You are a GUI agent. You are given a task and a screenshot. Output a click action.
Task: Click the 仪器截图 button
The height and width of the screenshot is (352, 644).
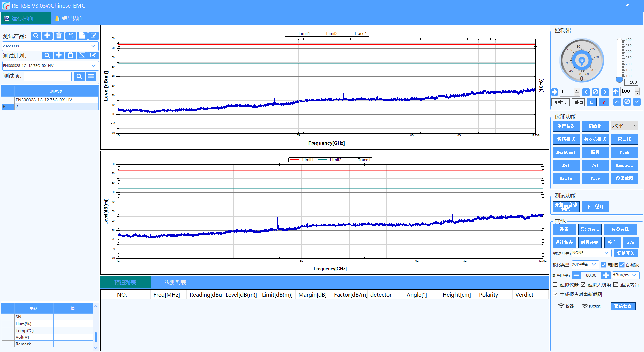coord(624,178)
